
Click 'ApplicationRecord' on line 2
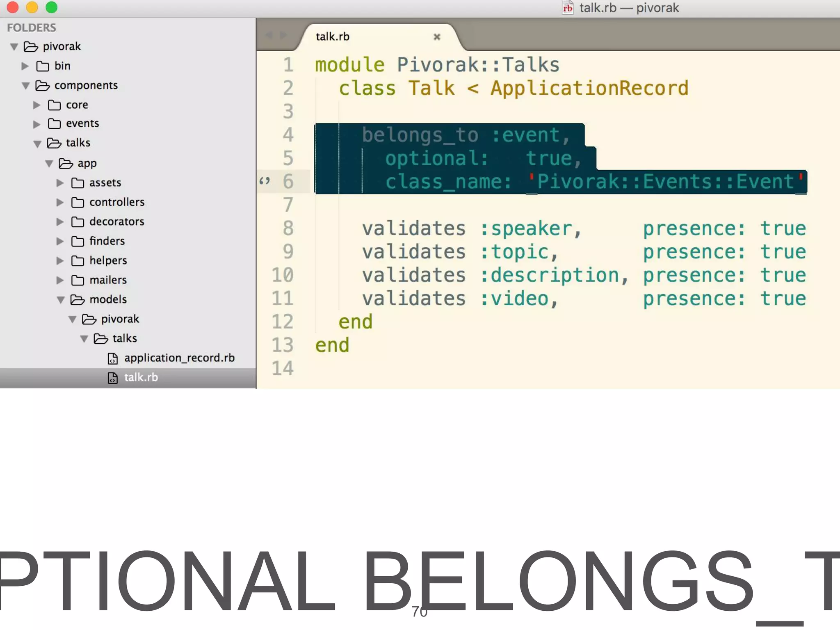590,89
